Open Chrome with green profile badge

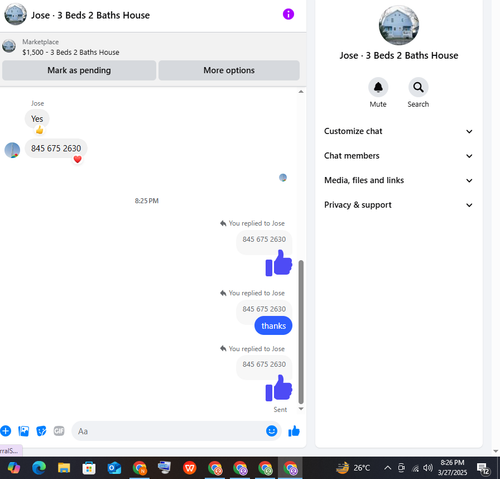(x=265, y=468)
